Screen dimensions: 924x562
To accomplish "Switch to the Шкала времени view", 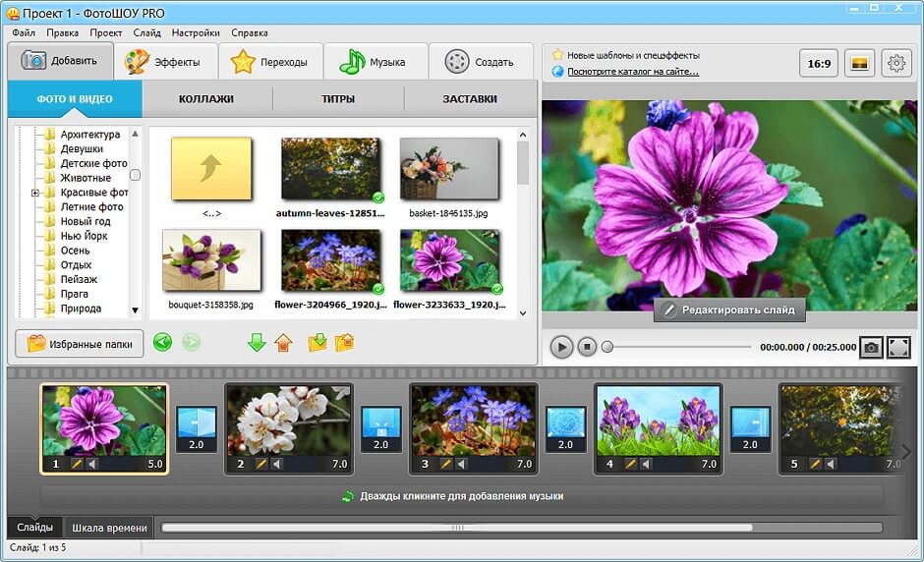I will pos(109,528).
